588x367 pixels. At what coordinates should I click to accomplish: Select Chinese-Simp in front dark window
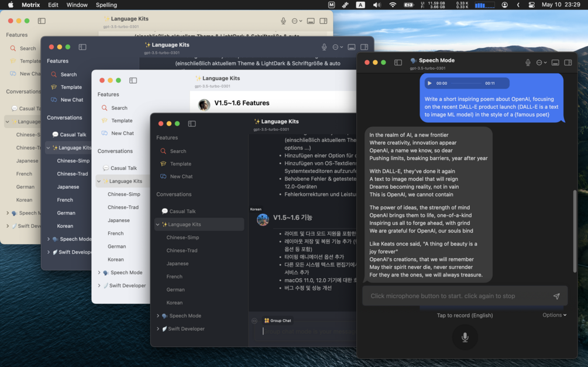pyautogui.click(x=183, y=237)
